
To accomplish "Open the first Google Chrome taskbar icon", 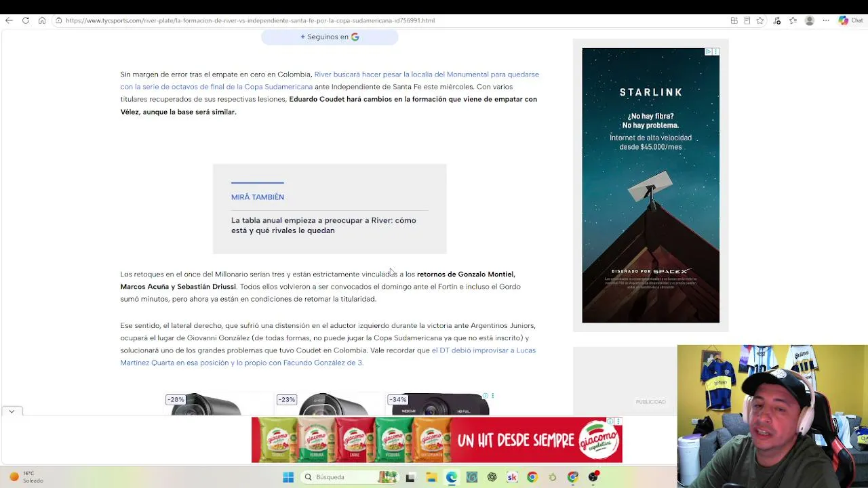I will point(532,477).
